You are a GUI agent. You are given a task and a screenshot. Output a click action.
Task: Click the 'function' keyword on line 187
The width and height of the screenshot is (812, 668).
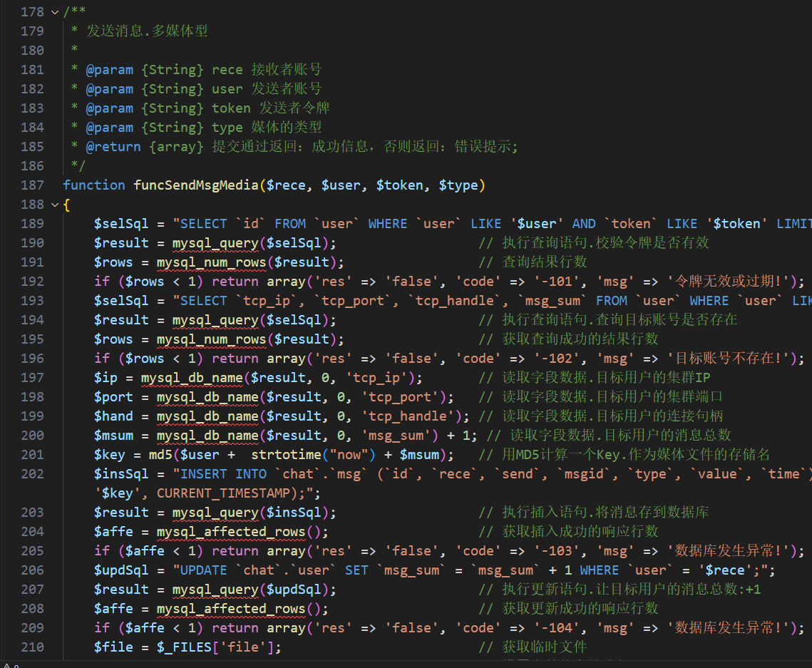click(x=93, y=185)
